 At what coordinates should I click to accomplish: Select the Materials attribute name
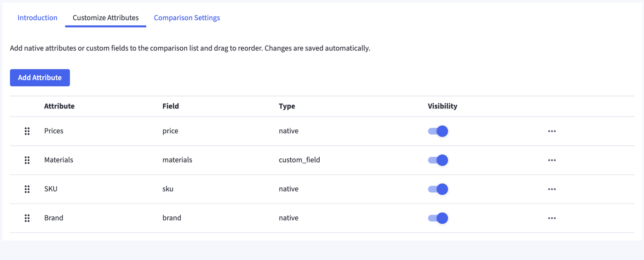tap(59, 160)
